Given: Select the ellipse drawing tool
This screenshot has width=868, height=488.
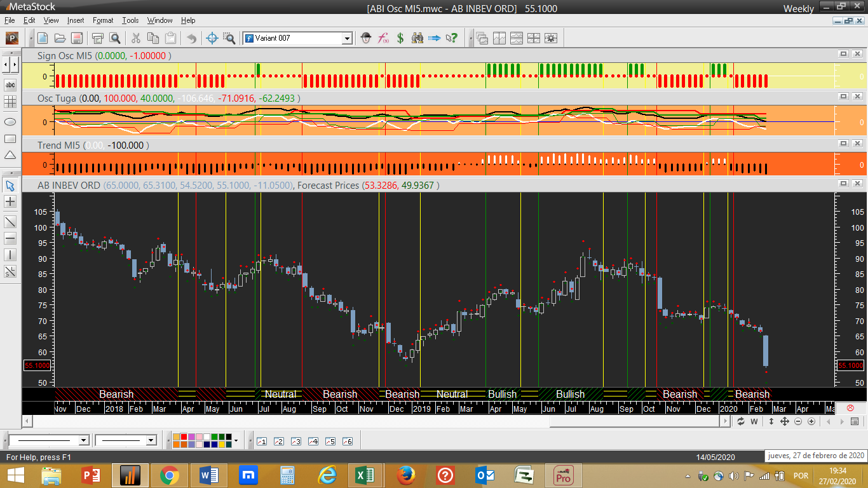Looking at the screenshot, I should click(10, 121).
